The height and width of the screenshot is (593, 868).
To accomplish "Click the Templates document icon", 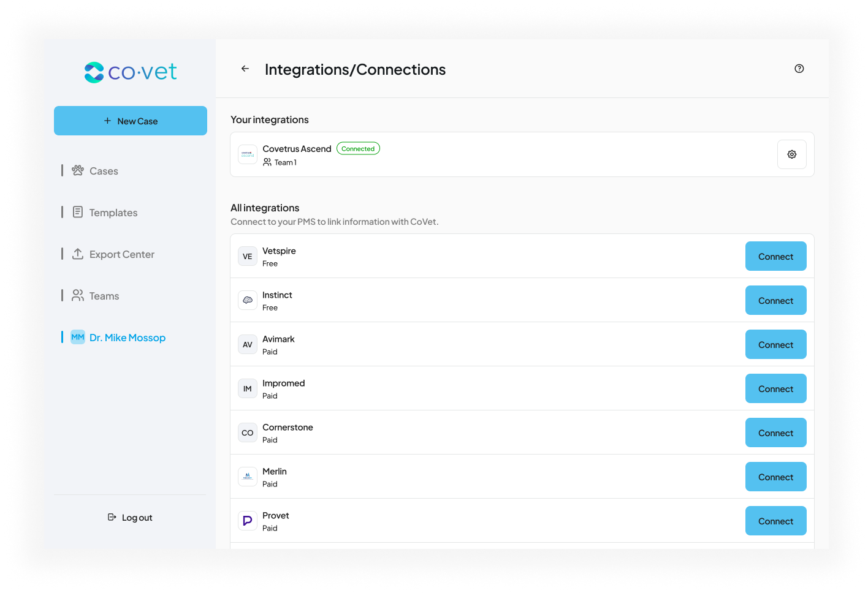I will (x=78, y=212).
